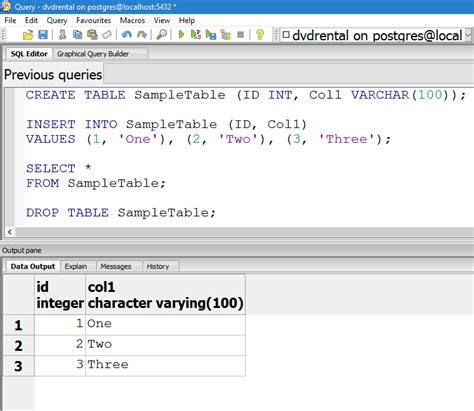Click the Clear edit window eraser icon
This screenshot has height=411, width=474.
tap(107, 35)
